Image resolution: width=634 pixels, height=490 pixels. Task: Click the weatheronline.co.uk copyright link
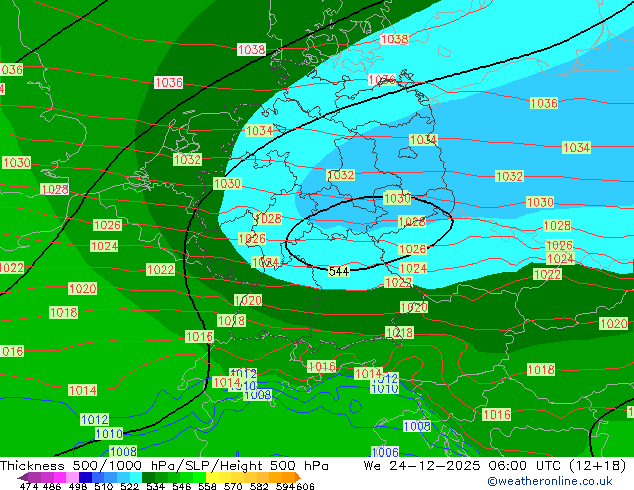(549, 481)
